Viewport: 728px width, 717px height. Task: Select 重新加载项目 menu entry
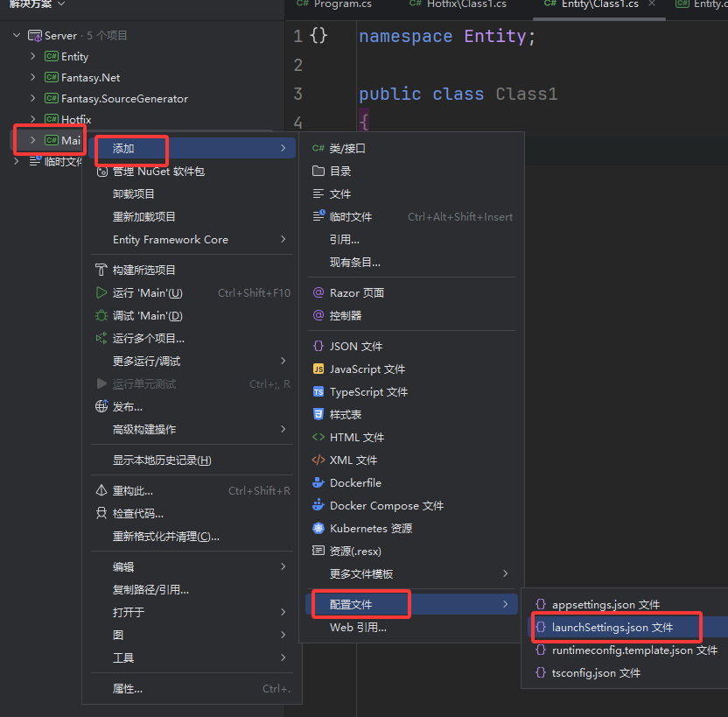point(192,216)
